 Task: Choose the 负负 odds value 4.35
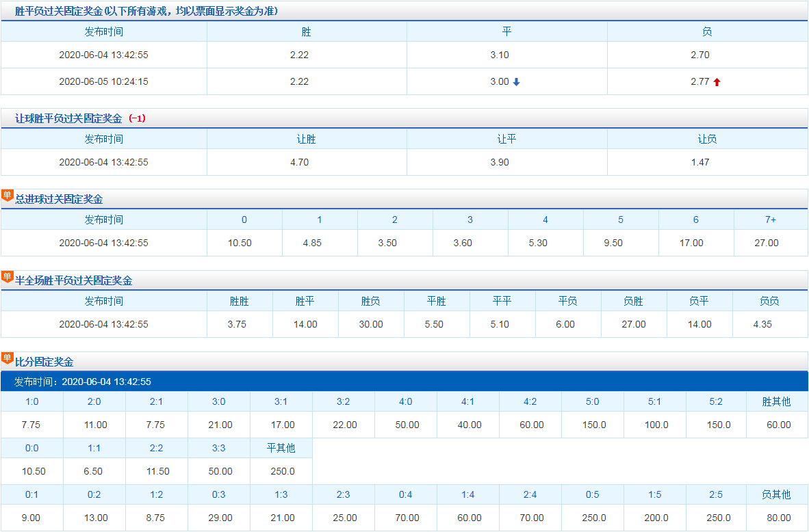coord(762,324)
